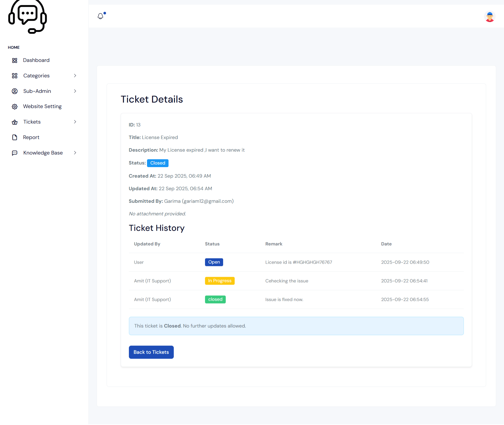Expand the Categories submenu
Image resolution: width=504 pixels, height=425 pixels.
pos(75,76)
